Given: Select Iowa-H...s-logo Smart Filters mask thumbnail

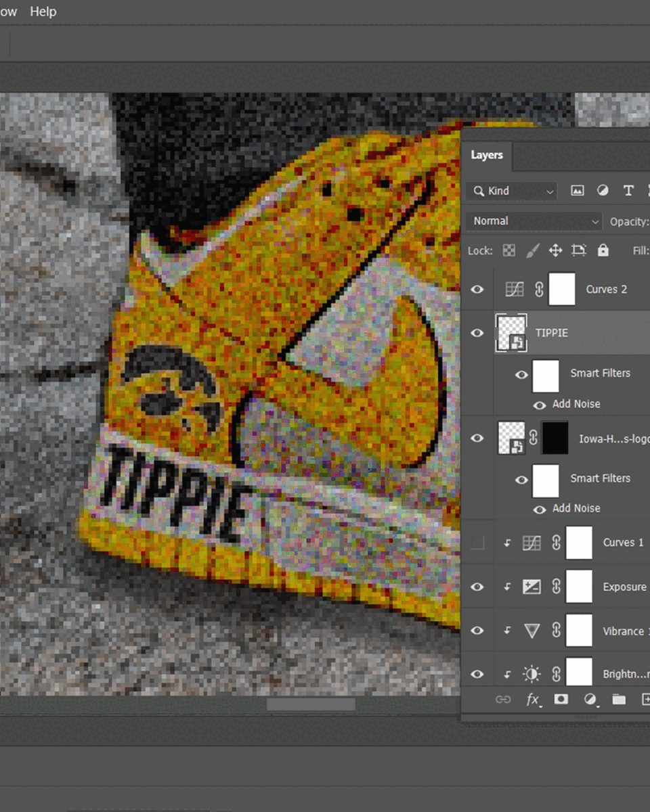Looking at the screenshot, I should (546, 481).
